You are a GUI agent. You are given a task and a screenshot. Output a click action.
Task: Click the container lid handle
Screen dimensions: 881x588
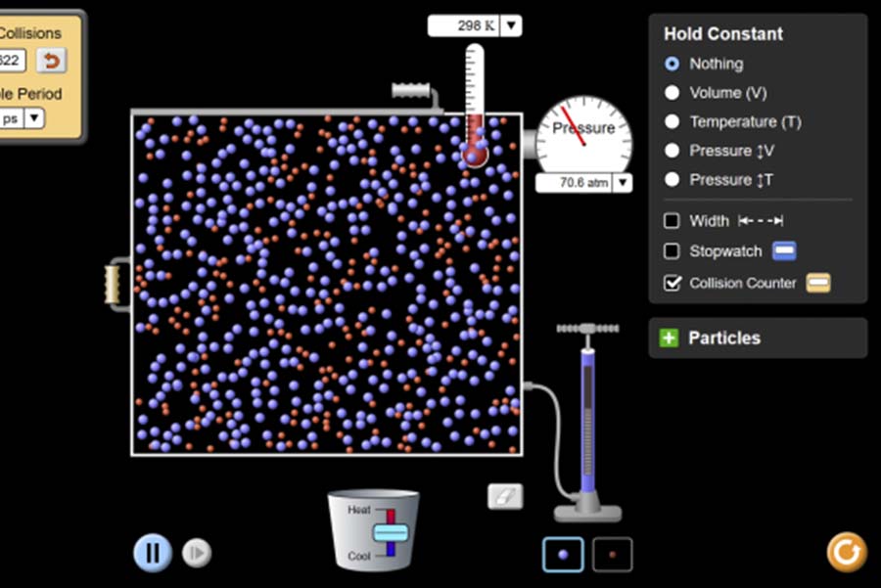[411, 91]
